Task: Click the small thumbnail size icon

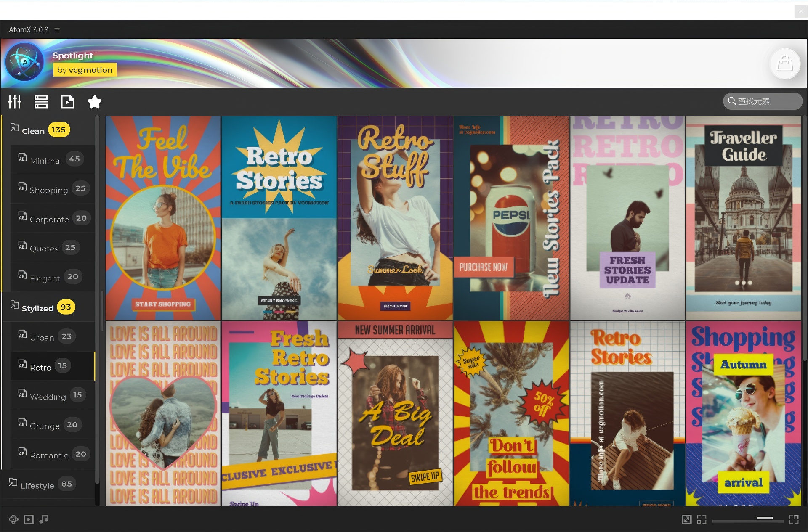Action: 702,519
